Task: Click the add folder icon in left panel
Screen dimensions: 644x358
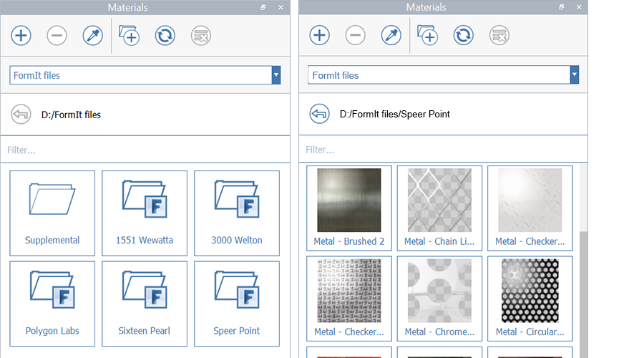Action: [129, 35]
